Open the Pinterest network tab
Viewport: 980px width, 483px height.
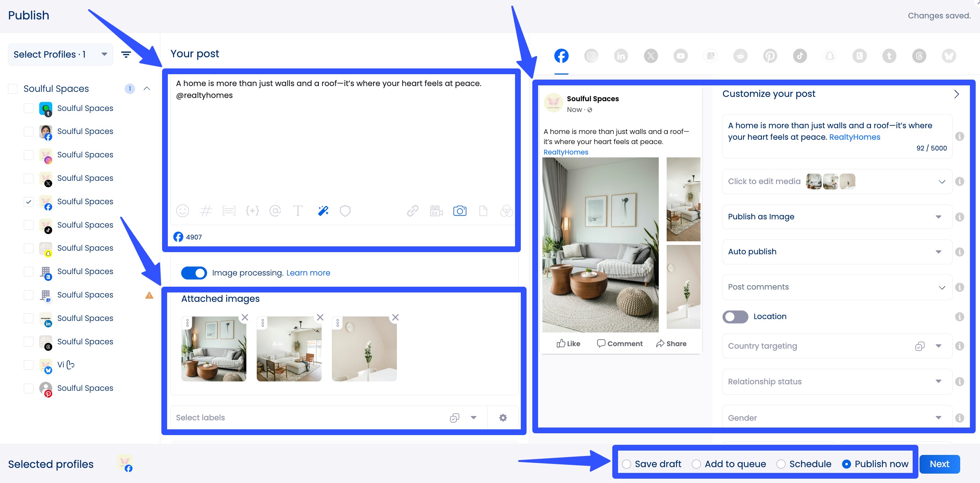[x=770, y=55]
